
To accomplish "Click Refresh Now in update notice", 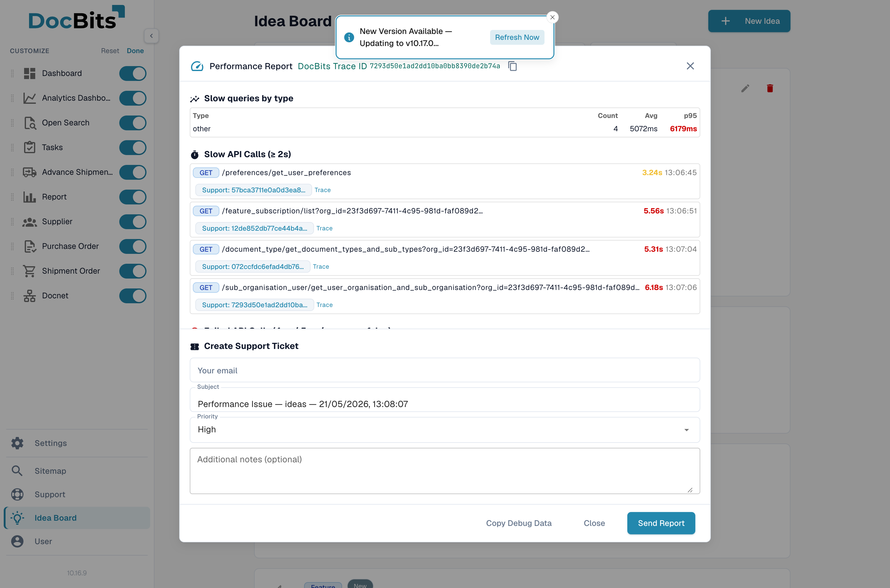I will click(517, 37).
